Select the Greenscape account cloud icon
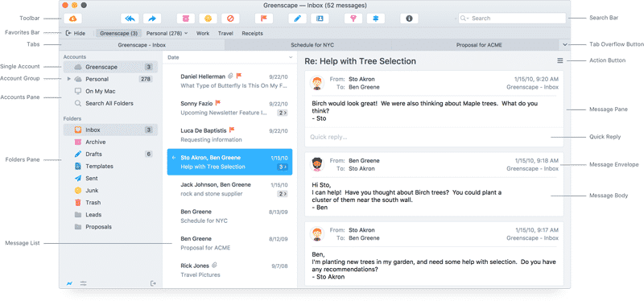 [78, 67]
